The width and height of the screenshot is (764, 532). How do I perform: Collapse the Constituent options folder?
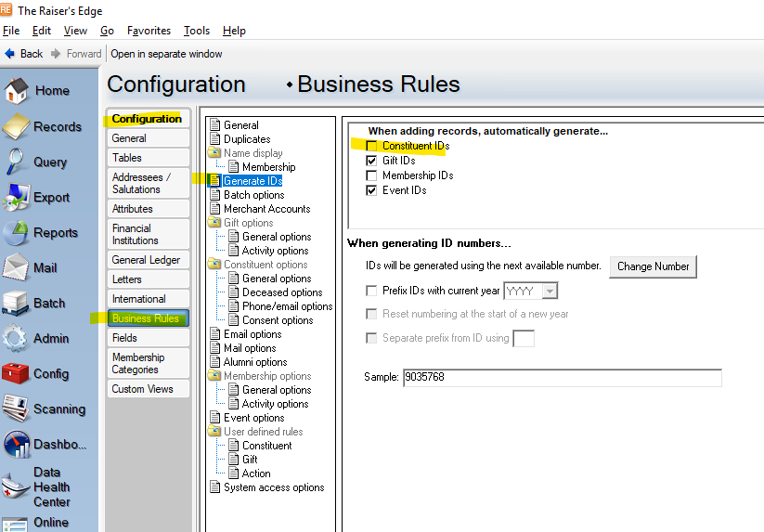pyautogui.click(x=214, y=265)
